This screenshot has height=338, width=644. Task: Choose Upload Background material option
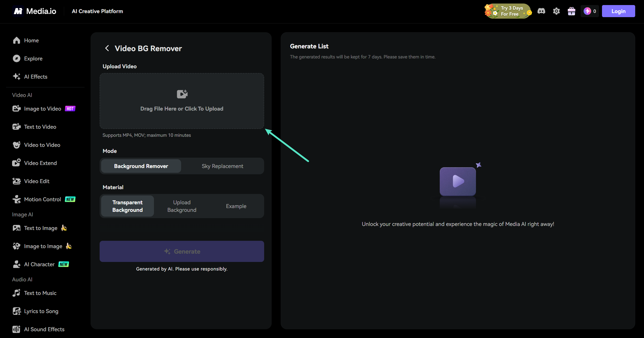[182, 206]
